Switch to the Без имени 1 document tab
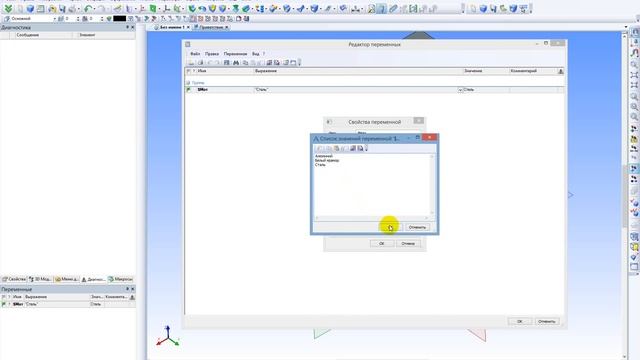Screen dimensions: 640x360 tap(171, 27)
